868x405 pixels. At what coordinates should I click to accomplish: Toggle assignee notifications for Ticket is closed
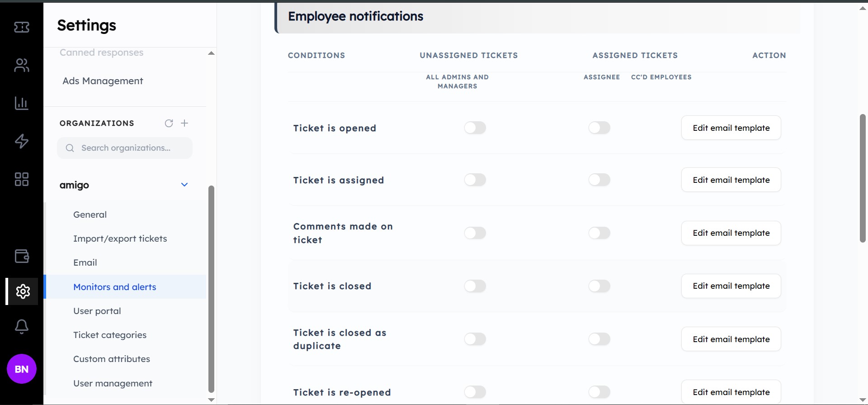click(599, 286)
